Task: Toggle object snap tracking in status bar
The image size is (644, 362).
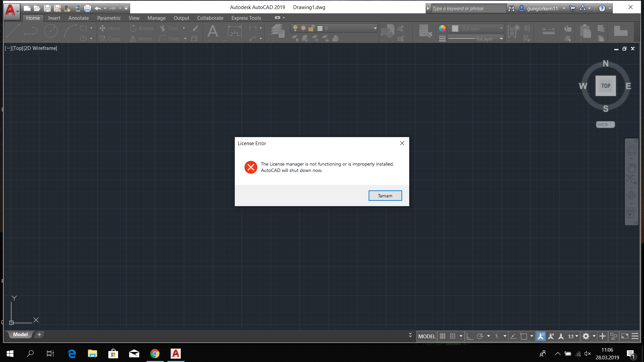Action: click(x=513, y=336)
